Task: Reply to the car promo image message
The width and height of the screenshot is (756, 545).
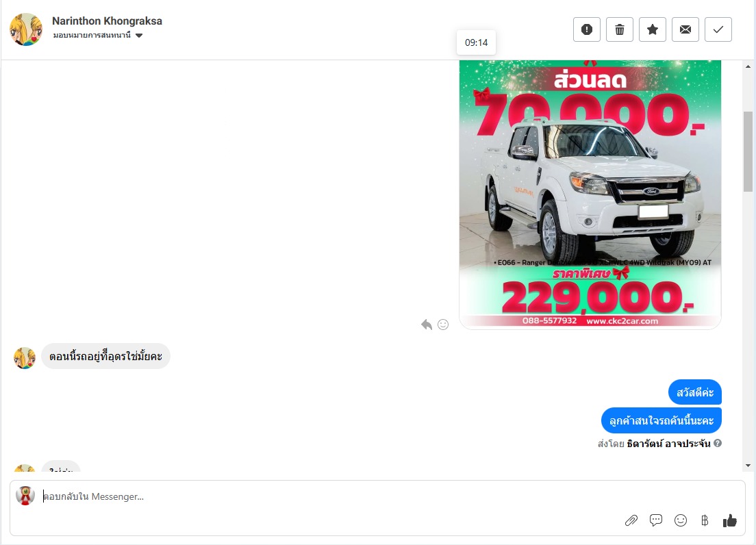Action: point(426,325)
